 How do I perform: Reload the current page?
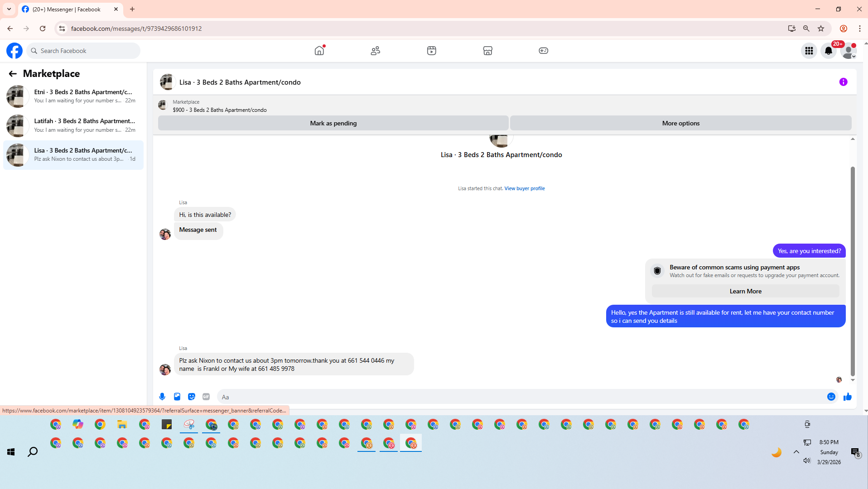pos(43,29)
